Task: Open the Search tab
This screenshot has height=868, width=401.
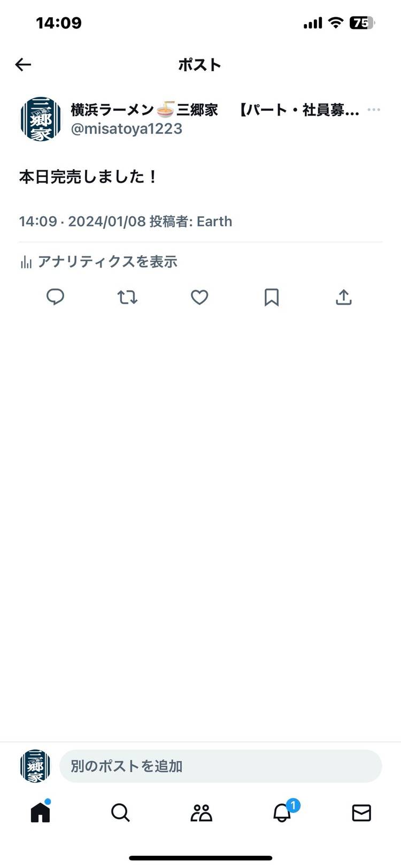Action: click(120, 812)
